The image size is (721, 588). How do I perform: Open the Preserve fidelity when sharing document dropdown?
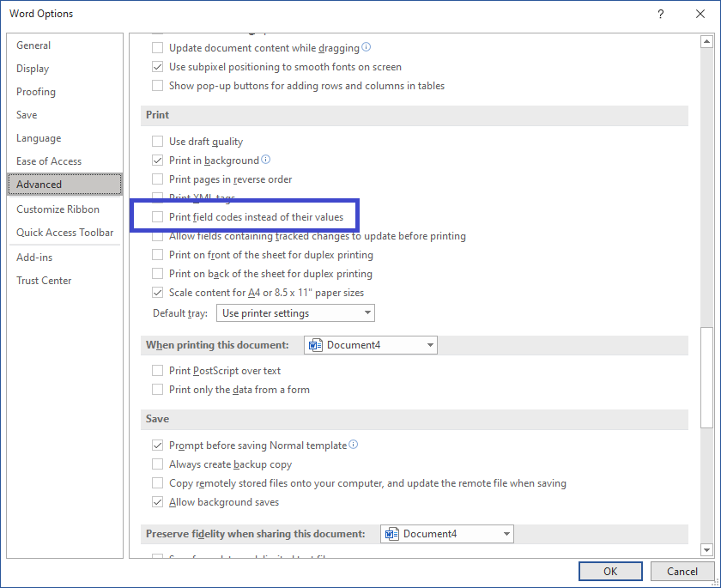coord(447,534)
